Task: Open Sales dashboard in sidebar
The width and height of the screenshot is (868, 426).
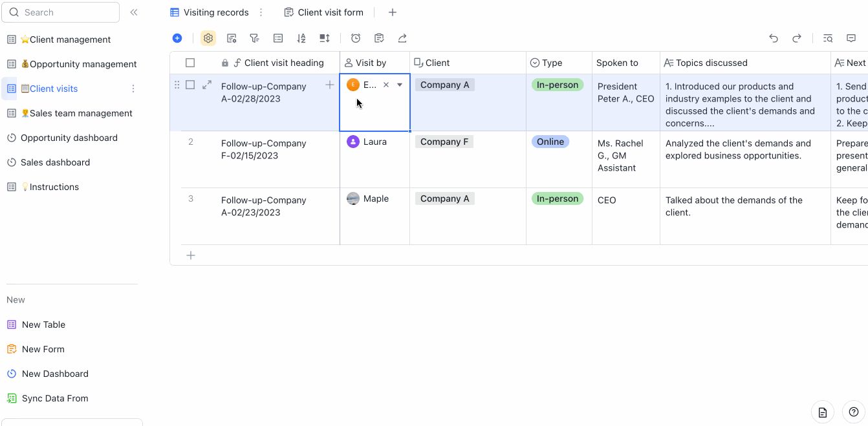Action: (70, 162)
